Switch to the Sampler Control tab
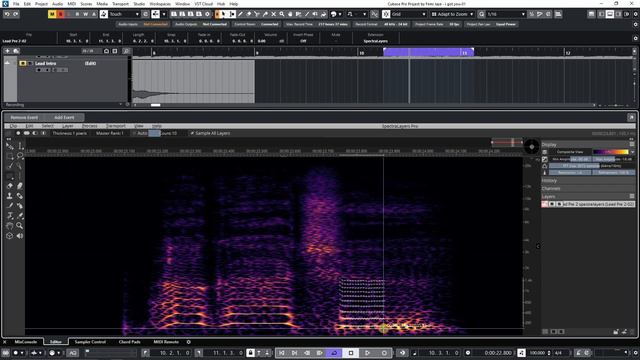 pyautogui.click(x=90, y=342)
